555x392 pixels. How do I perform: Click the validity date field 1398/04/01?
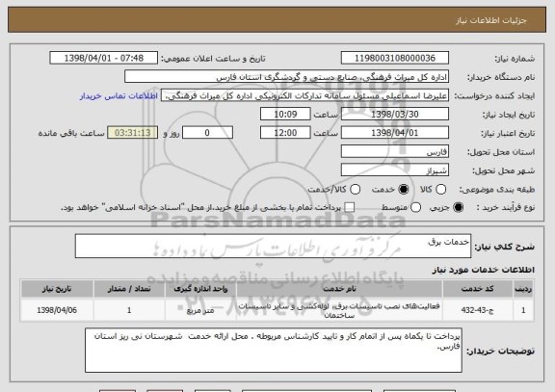click(x=395, y=133)
